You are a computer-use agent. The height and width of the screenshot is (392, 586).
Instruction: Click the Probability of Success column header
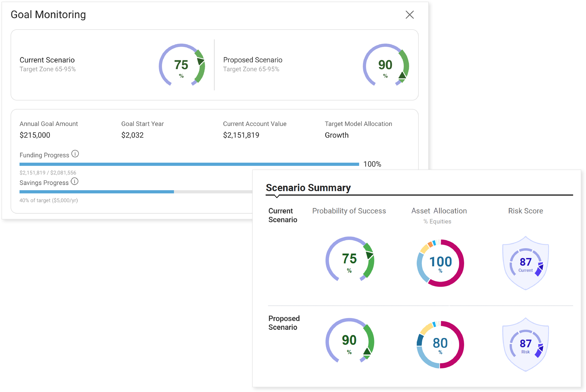(x=349, y=211)
